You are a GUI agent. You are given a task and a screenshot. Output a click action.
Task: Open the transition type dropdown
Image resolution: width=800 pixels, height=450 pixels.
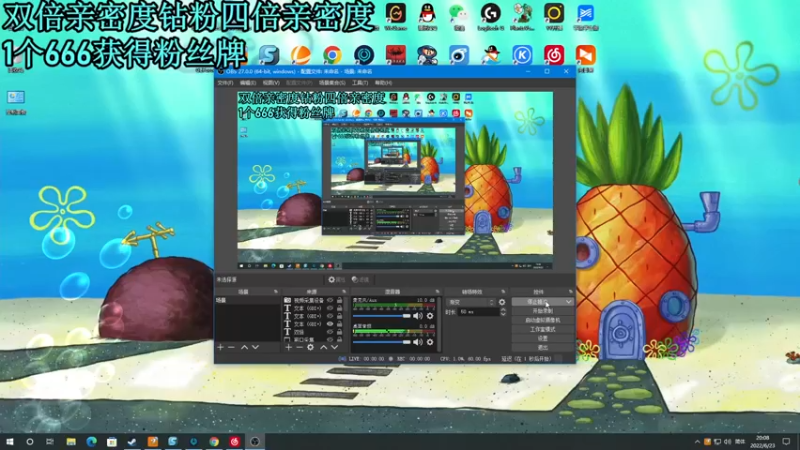tap(471, 302)
